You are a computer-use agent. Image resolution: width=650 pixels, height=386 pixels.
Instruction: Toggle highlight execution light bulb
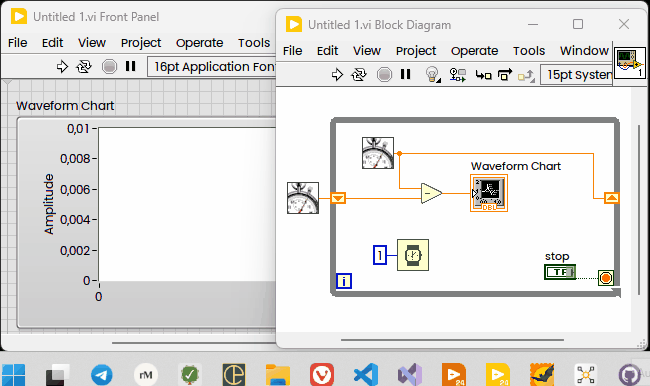(433, 75)
